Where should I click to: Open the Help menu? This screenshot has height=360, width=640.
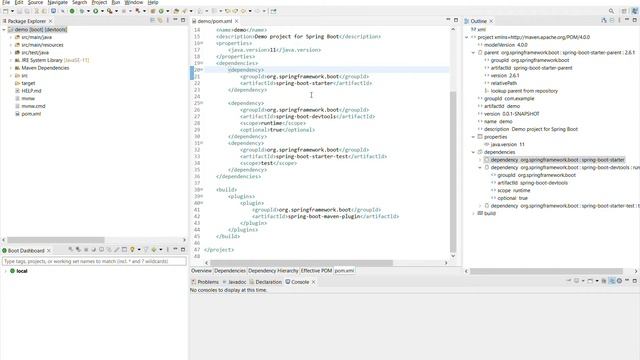[x=153, y=2]
